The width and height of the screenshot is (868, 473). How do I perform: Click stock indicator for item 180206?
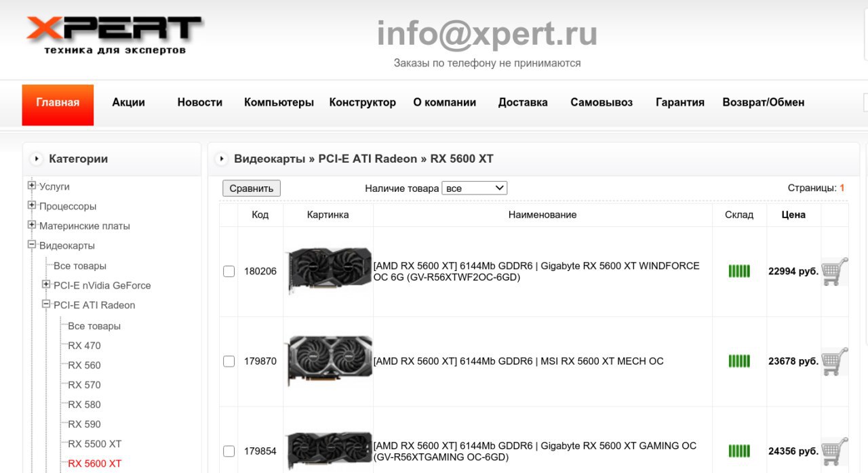739,271
